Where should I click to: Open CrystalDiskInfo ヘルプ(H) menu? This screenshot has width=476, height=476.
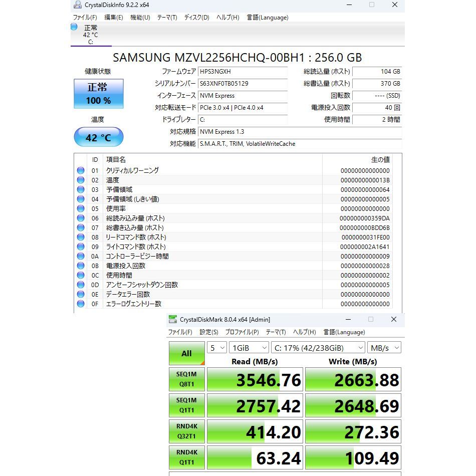point(227,18)
